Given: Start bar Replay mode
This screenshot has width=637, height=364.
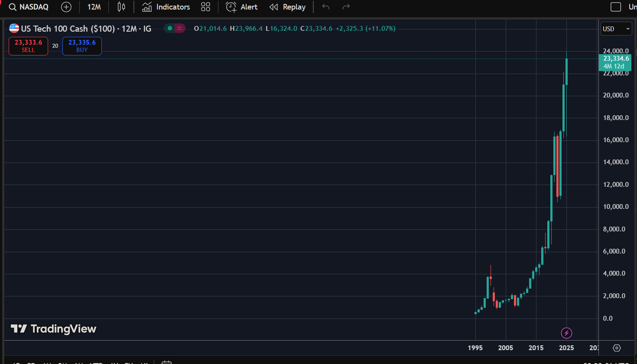Looking at the screenshot, I should point(287,7).
